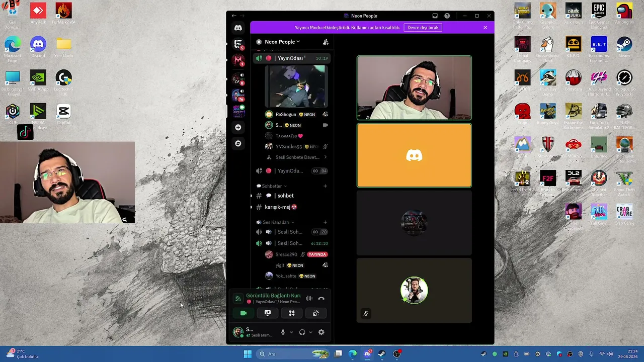Click the add a server plus icon
The image size is (644, 362).
pos(238,127)
